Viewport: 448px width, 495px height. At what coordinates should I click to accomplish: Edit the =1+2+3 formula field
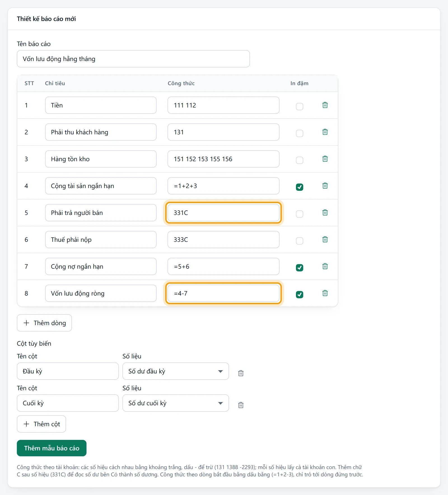(x=223, y=186)
